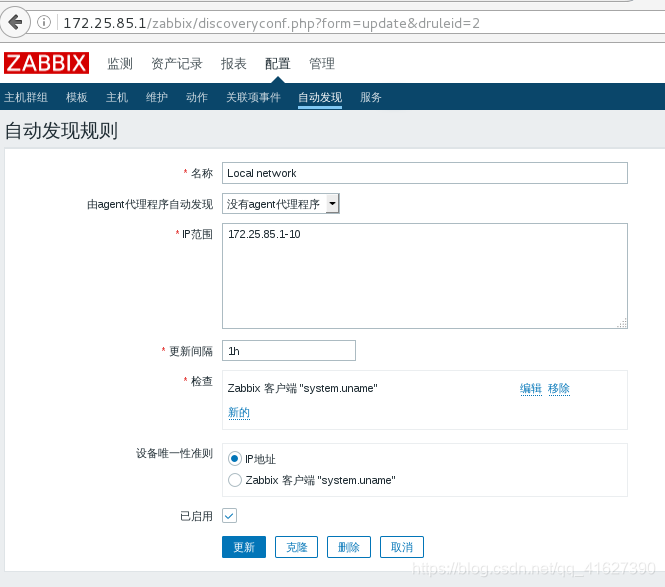This screenshot has width=665, height=587.
Task: Switch to the 主机 tab
Action: [x=117, y=97]
